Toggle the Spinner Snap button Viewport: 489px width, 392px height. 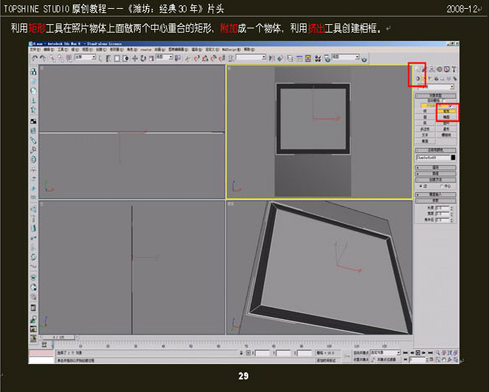222,58
